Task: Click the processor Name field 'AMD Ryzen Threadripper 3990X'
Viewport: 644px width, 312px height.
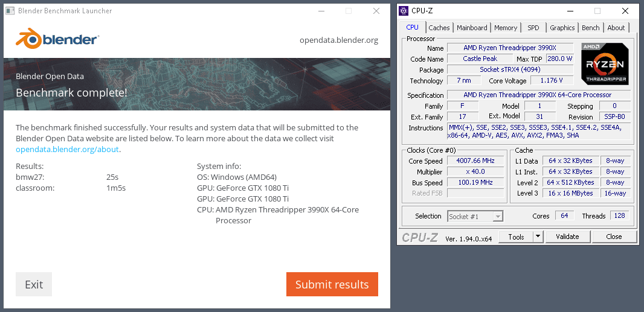Action: pyautogui.click(x=510, y=48)
